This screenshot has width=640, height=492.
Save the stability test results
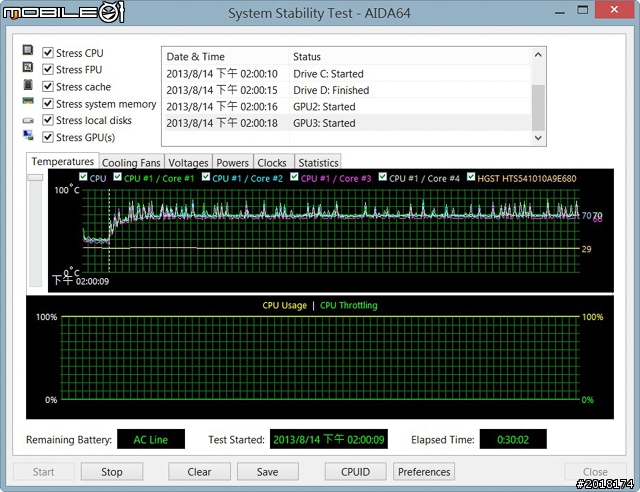268,472
